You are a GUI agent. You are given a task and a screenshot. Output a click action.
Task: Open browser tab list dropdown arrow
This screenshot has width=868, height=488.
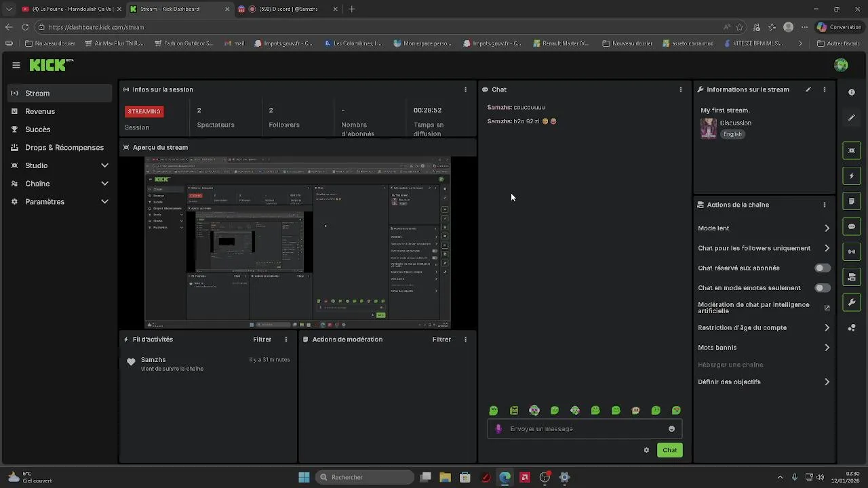(8, 9)
